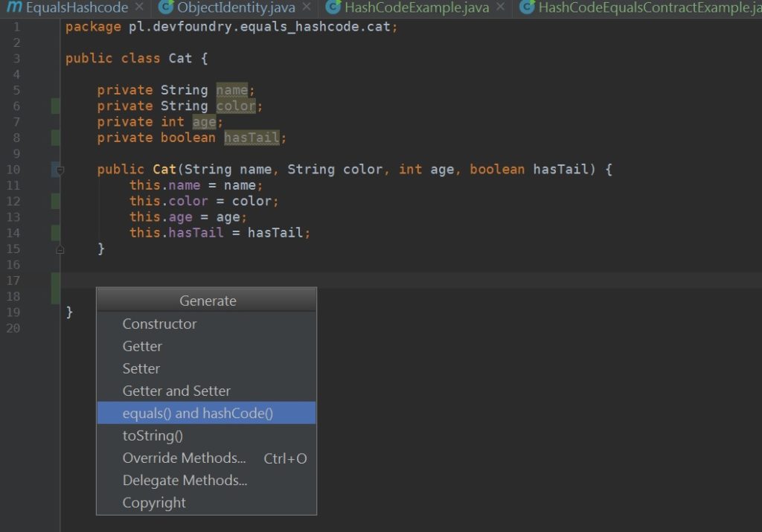
Task: Click 'this.hasTail' on line 14
Action: click(176, 232)
